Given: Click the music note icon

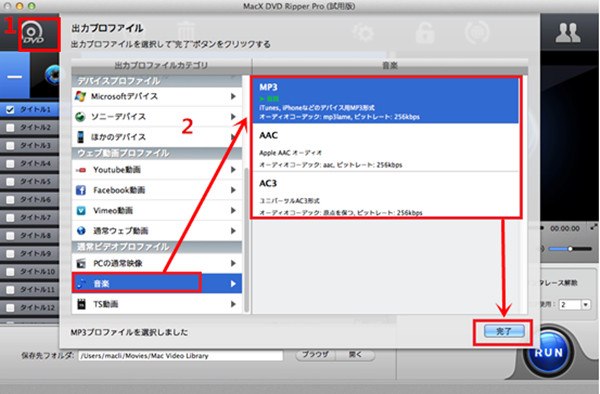Looking at the screenshot, I should click(81, 283).
